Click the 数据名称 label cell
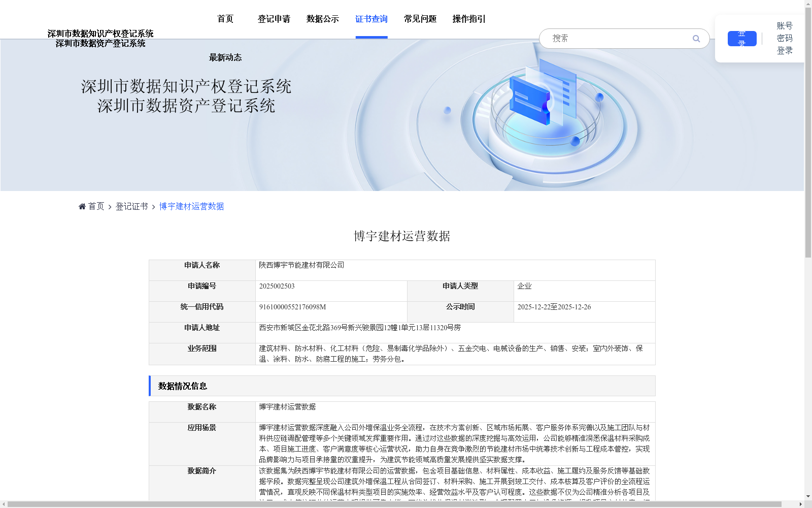This screenshot has width=812, height=508. (x=202, y=412)
